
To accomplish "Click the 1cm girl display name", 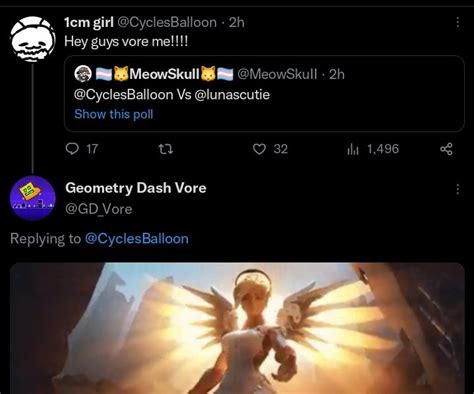I will 89,22.
